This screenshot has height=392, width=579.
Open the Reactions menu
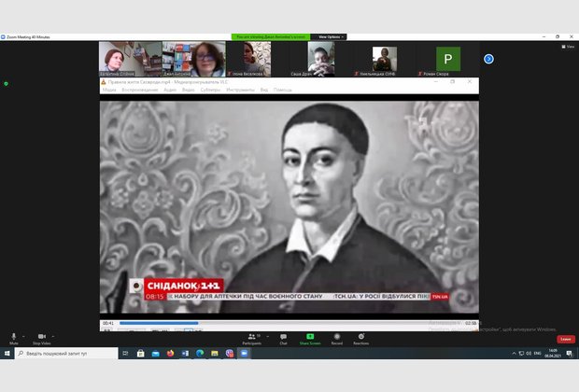pyautogui.click(x=360, y=339)
